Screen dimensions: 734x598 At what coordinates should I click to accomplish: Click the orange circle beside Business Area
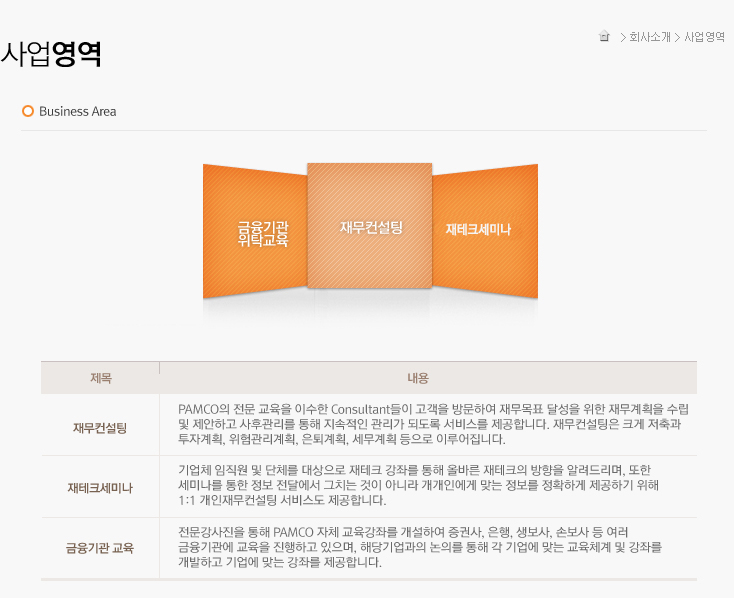(28, 111)
